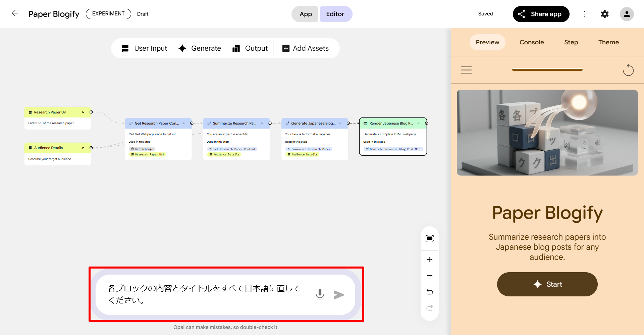Viewport: 644px width, 335px height.
Task: Zoom out with the minus icon
Action: coord(429,276)
